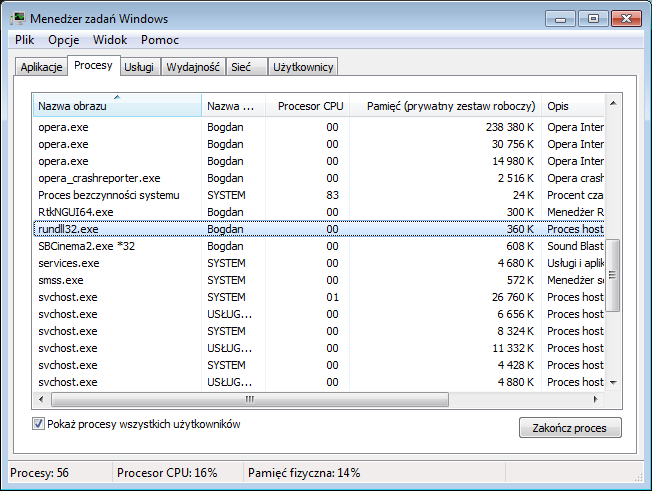Sort by Pamięć column header
652x491 pixels.
click(x=451, y=106)
